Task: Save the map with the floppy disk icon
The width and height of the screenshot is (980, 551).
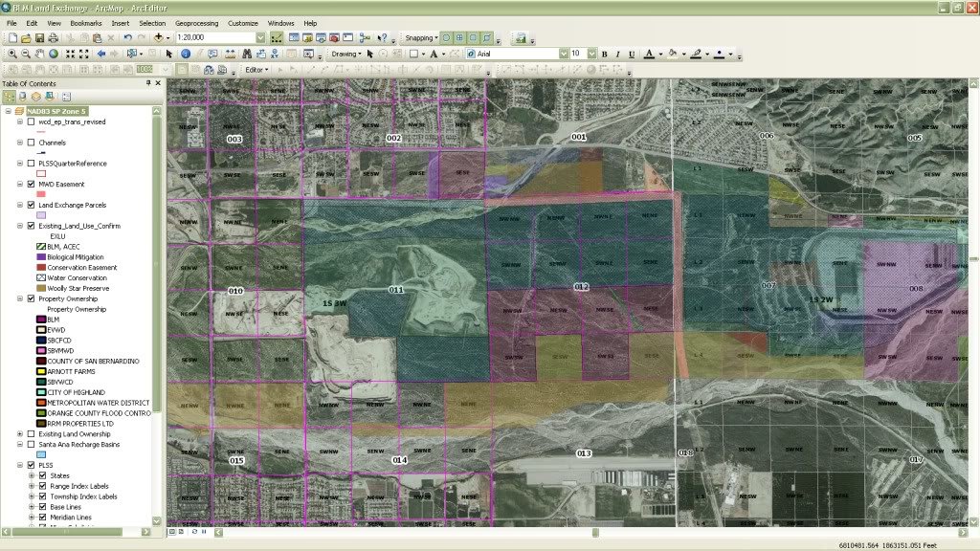Action: point(39,38)
